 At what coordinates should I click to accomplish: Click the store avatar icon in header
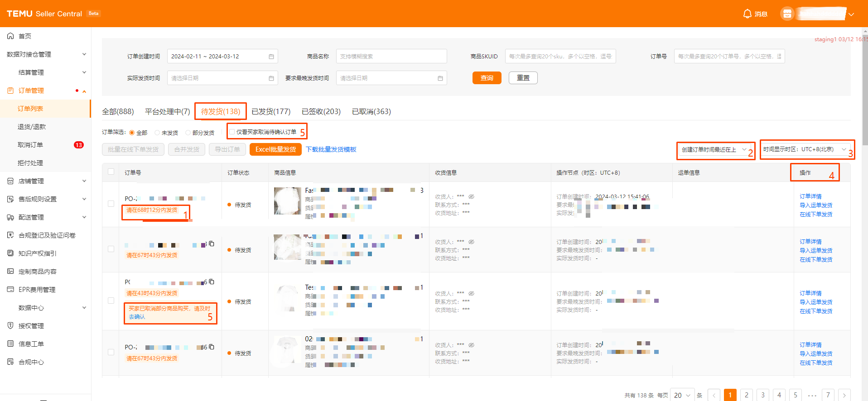click(x=787, y=14)
